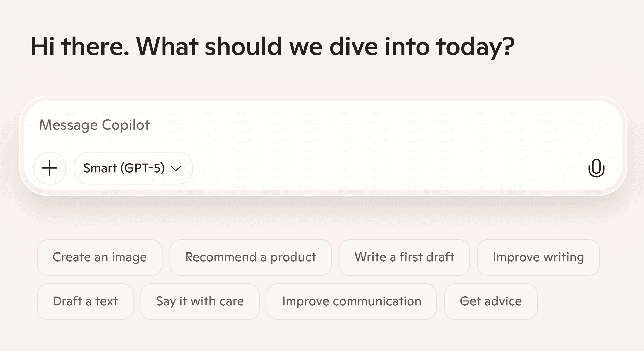Click Write a first draft
This screenshot has height=351, width=644.
[404, 257]
